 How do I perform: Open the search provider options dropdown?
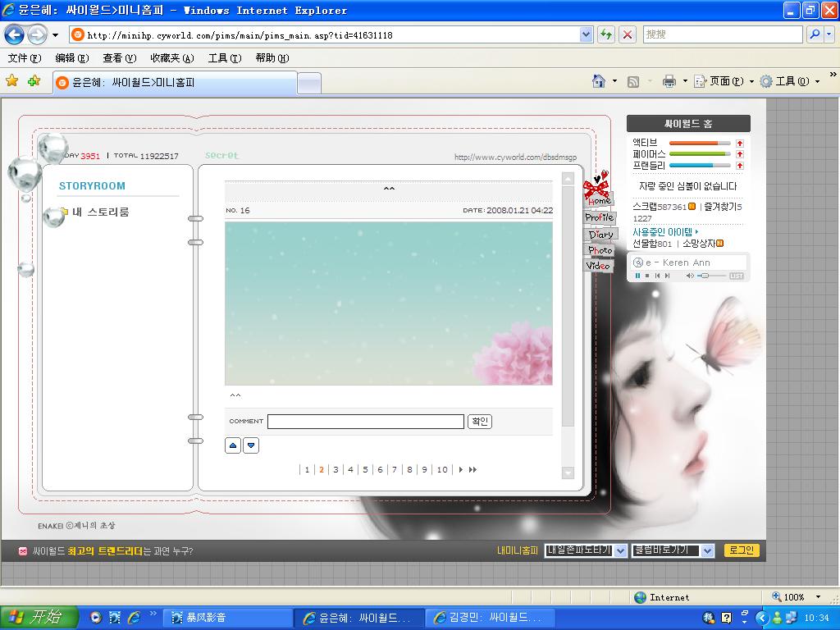point(829,34)
